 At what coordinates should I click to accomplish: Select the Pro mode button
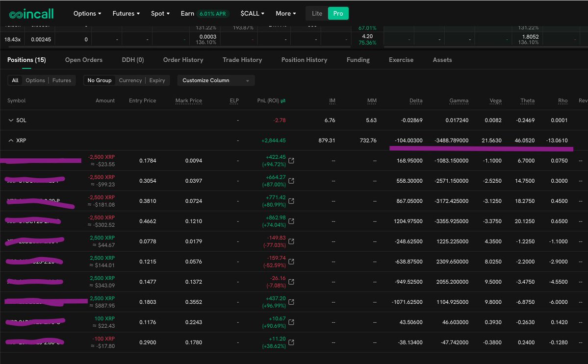coord(338,13)
